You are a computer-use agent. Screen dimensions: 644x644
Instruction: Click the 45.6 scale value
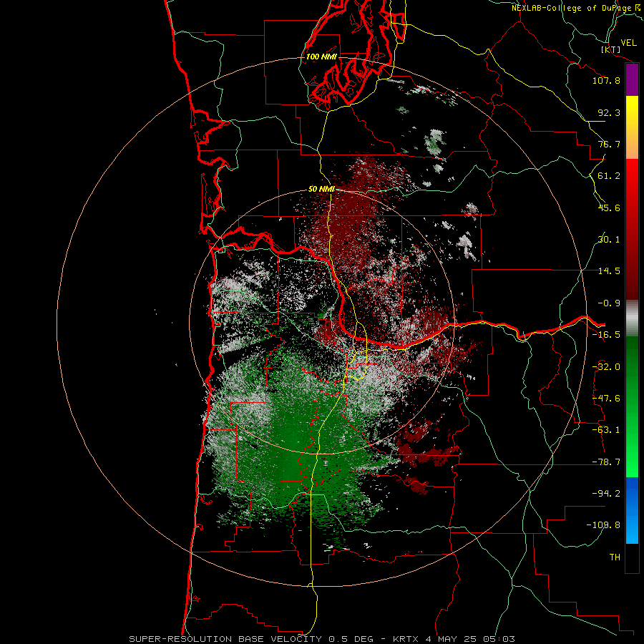[x=609, y=208]
